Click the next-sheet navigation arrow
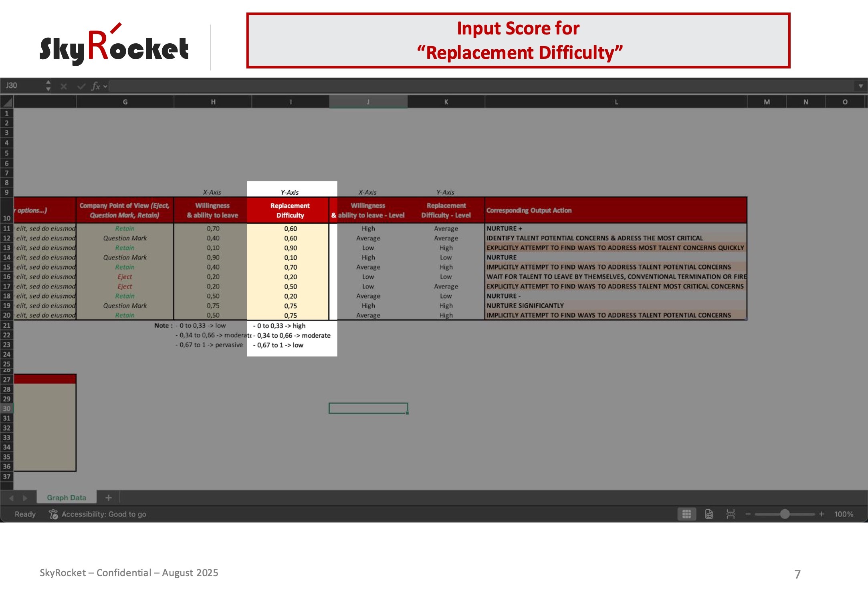Image resolution: width=868 pixels, height=601 pixels. pyautogui.click(x=25, y=498)
